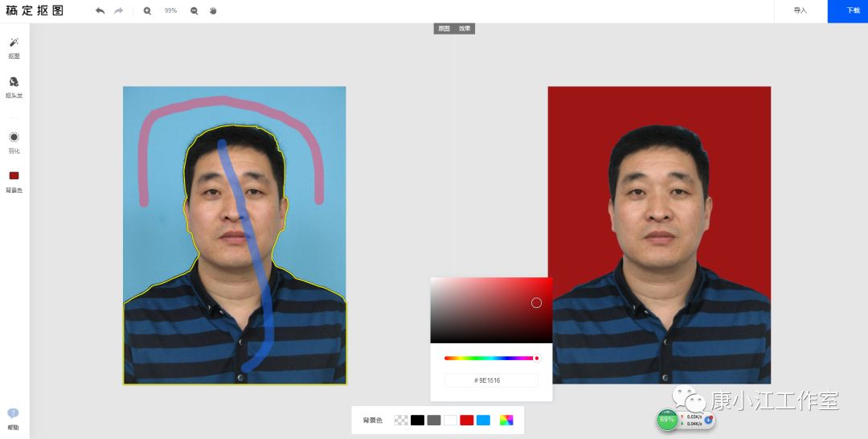
Task: Toggle the rainbow custom color picker
Action: (506, 420)
